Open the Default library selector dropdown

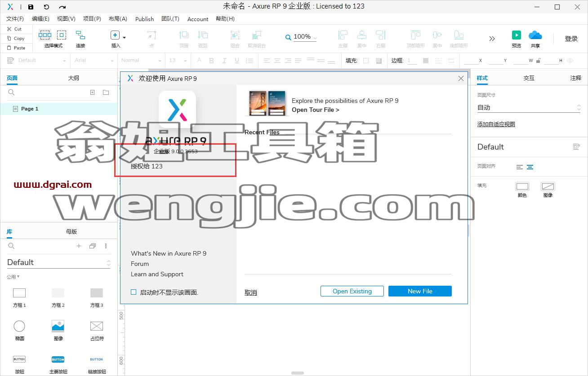tap(58, 262)
